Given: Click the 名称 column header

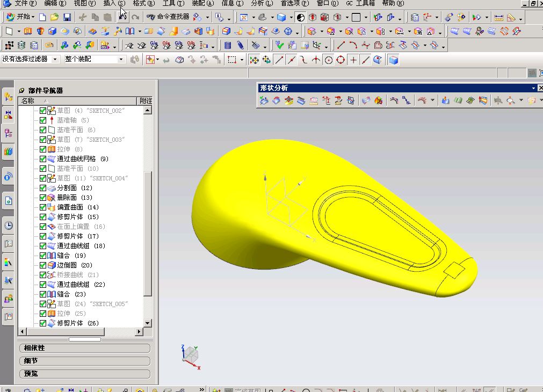Looking at the screenshot, I should point(77,101).
